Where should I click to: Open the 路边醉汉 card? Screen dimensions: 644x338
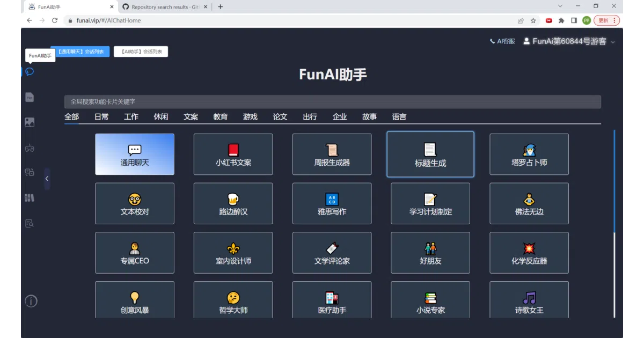[233, 204]
